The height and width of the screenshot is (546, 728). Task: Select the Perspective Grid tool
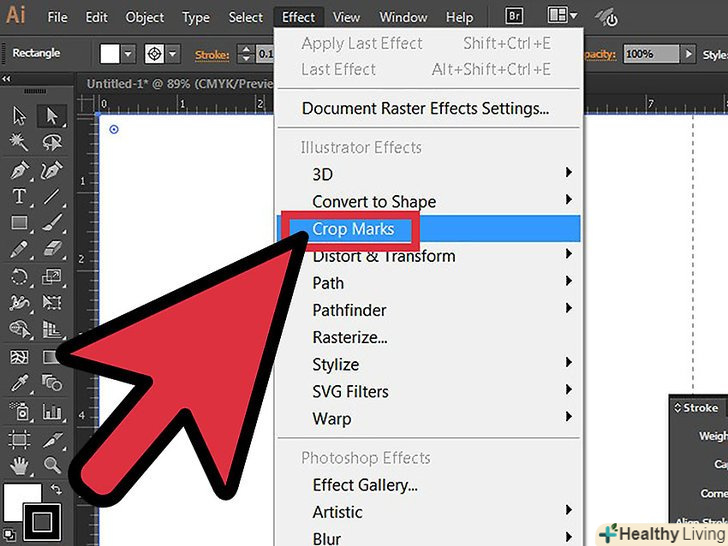[52, 329]
